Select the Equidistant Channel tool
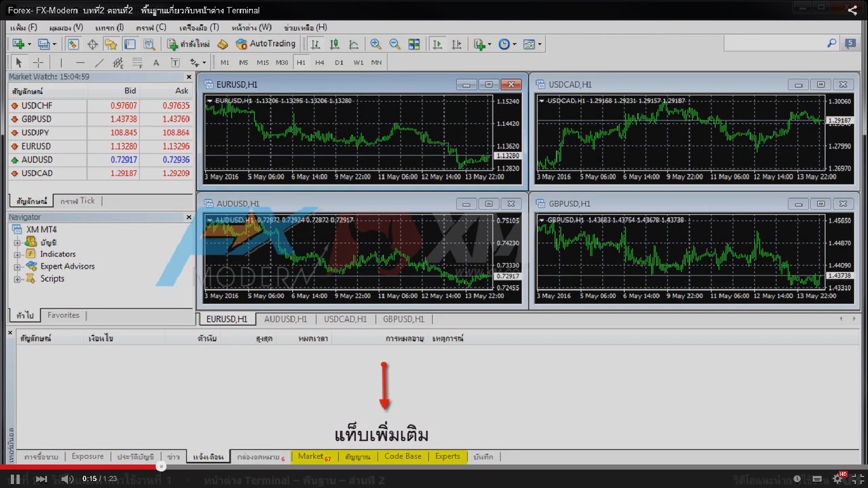The height and width of the screenshot is (488, 868). pyautogui.click(x=118, y=62)
